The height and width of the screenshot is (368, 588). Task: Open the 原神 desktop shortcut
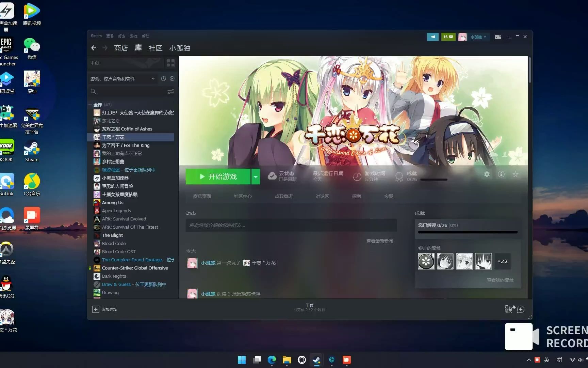click(32, 82)
